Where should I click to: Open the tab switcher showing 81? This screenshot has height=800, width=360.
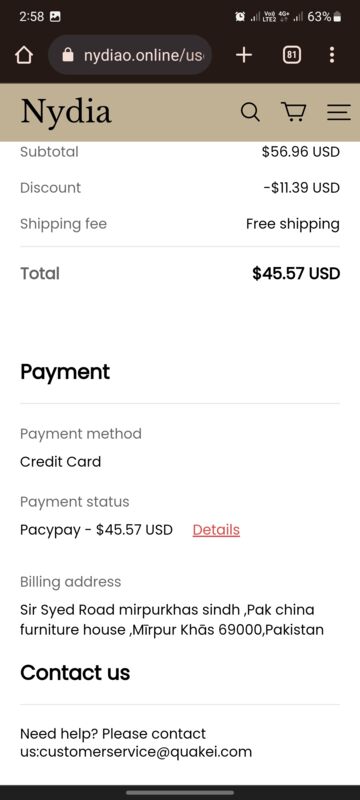[292, 55]
